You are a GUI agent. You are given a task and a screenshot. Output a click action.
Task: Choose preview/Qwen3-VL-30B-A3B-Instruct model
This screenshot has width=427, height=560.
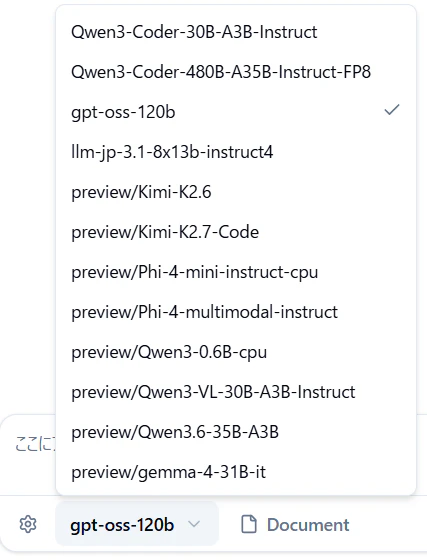(236, 392)
